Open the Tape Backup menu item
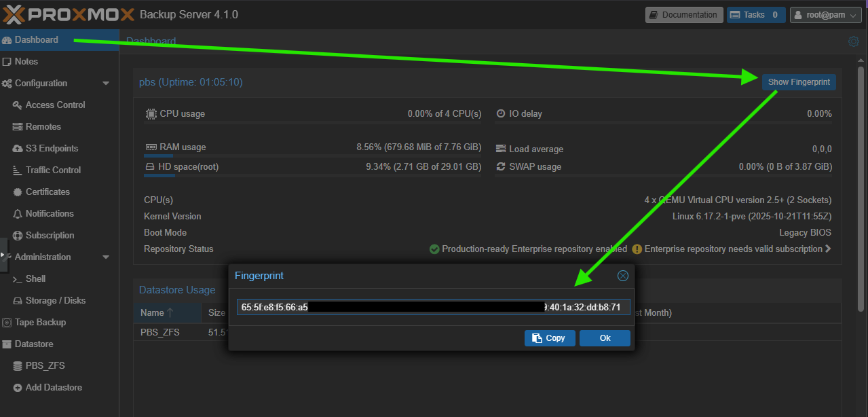The width and height of the screenshot is (868, 417). (x=40, y=322)
